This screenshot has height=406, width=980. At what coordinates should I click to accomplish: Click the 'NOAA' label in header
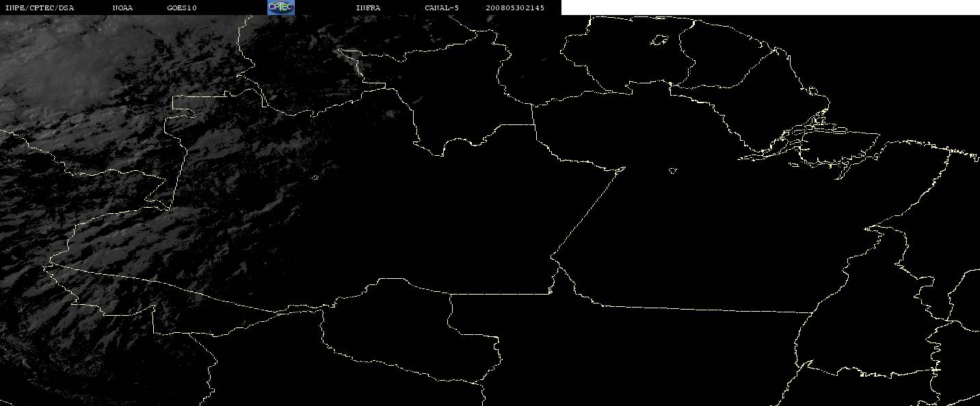point(122,8)
